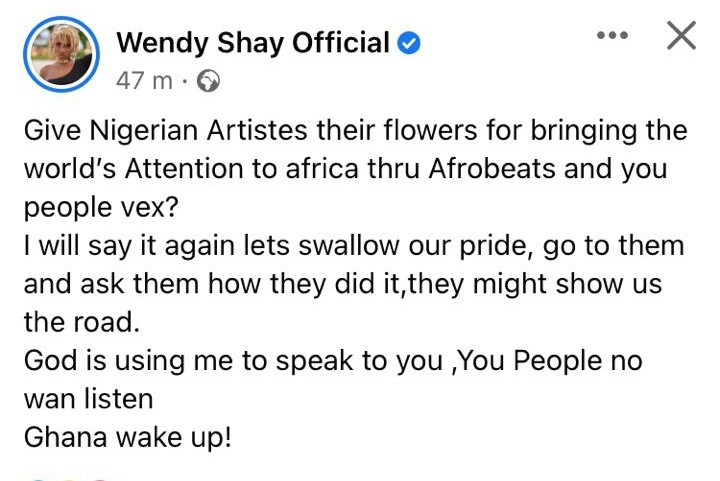
Task: Click the 47 m post timestamp
Action: click(144, 81)
